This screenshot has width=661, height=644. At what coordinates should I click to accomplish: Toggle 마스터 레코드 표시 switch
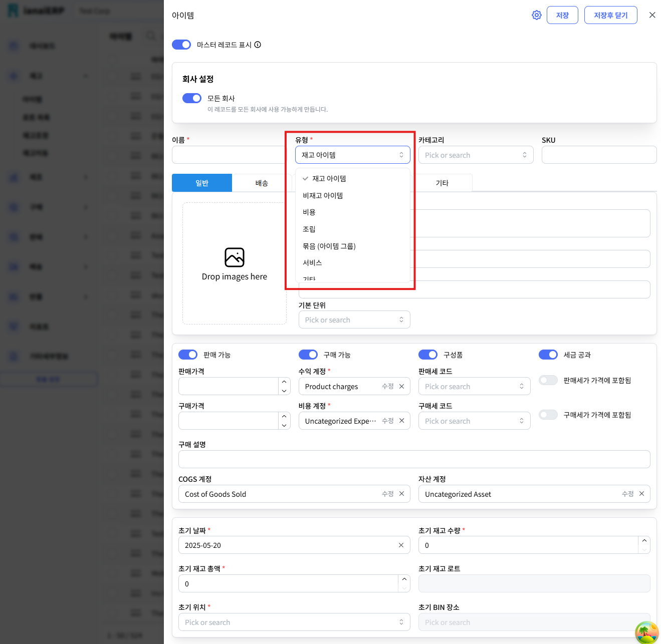[181, 45]
